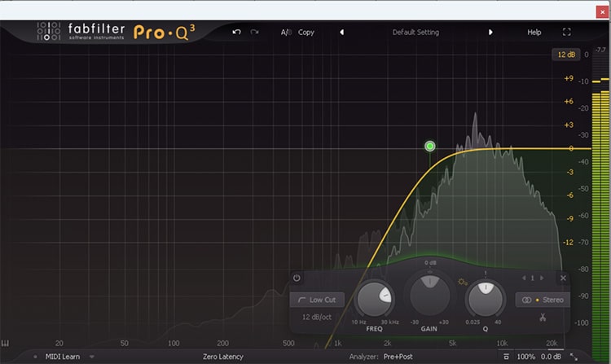Open the MIDI Learn dropdown arrow
Screen dimensions: 611x364
(x=92, y=357)
